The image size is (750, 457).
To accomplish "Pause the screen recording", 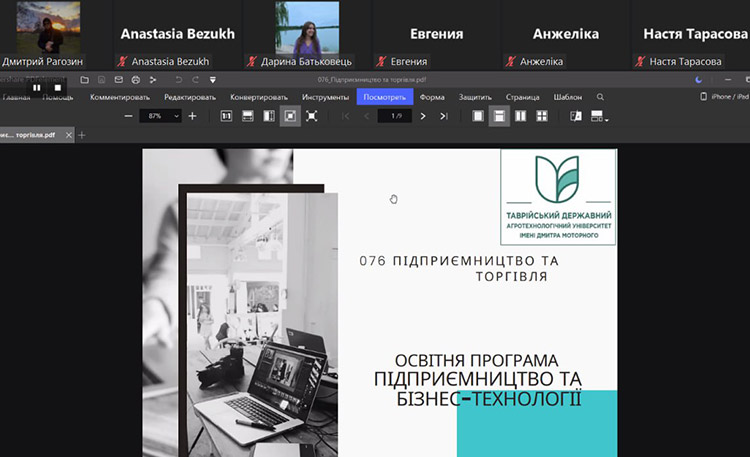I will click(x=37, y=88).
